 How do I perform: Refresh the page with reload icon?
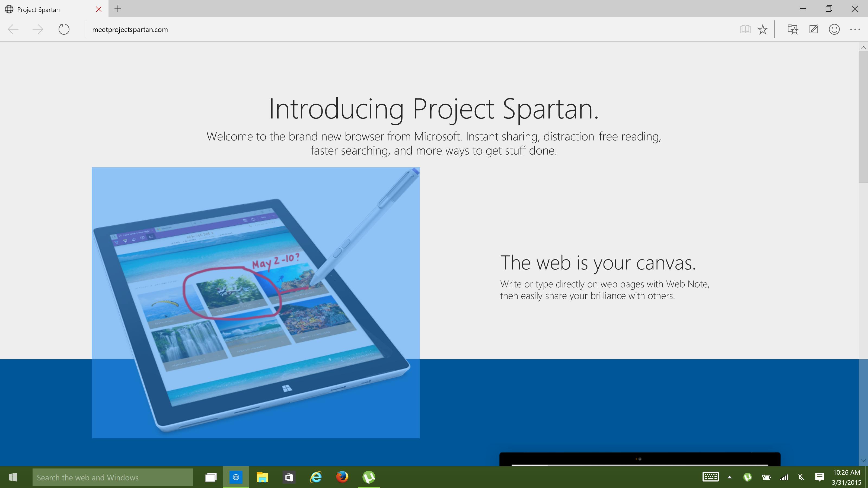pyautogui.click(x=64, y=29)
